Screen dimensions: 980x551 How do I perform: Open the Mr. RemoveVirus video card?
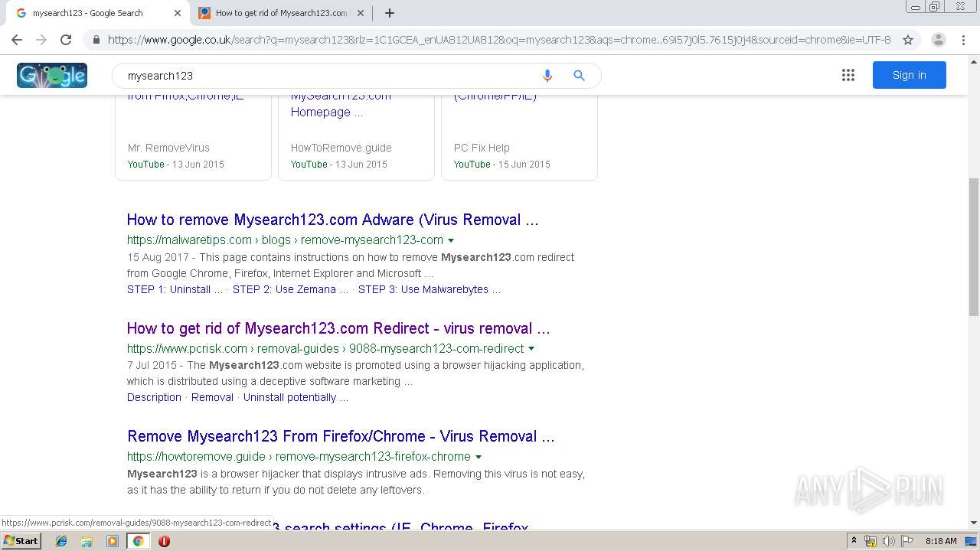pos(193,138)
